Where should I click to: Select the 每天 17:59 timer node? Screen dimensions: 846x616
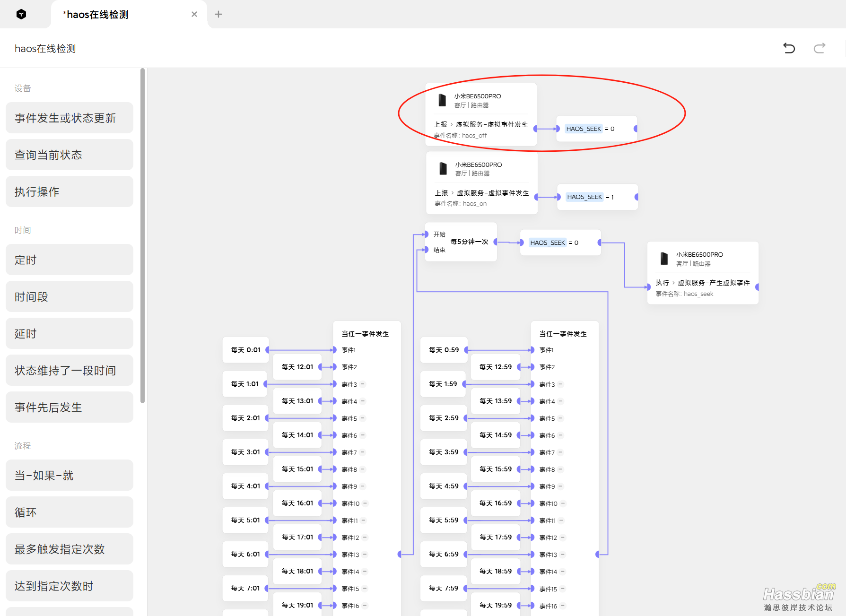[496, 537]
